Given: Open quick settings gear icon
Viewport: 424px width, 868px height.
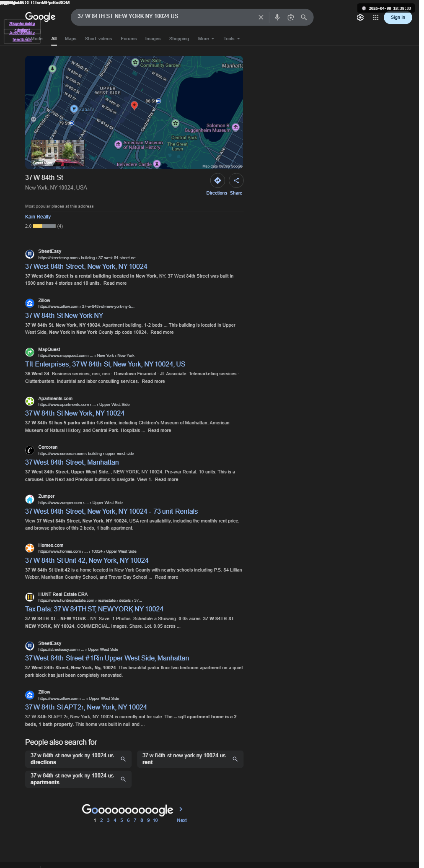Looking at the screenshot, I should click(360, 18).
